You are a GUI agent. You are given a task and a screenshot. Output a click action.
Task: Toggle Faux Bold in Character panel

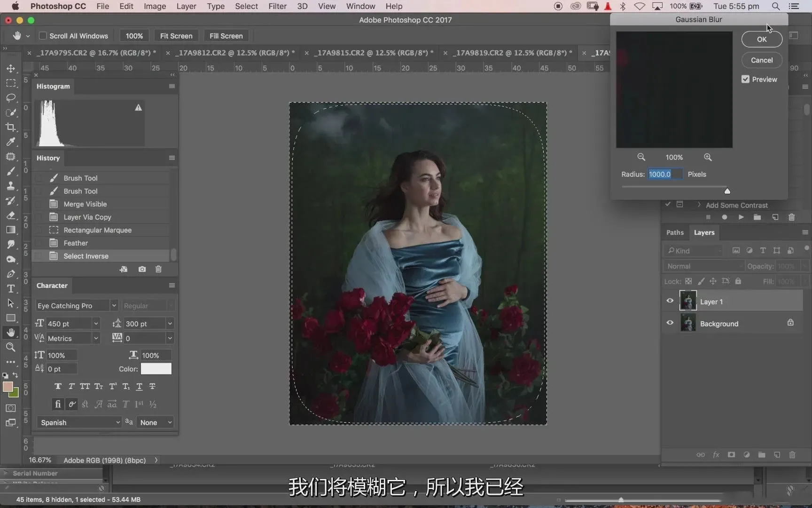(58, 387)
